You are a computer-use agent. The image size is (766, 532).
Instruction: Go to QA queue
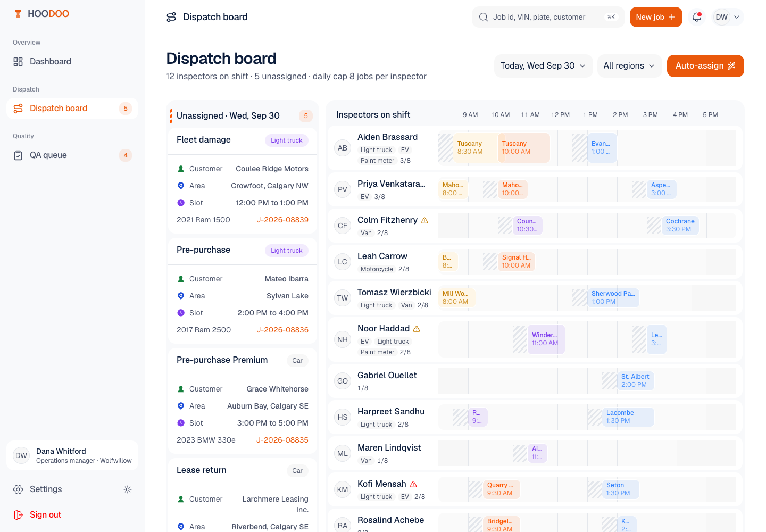click(72, 155)
